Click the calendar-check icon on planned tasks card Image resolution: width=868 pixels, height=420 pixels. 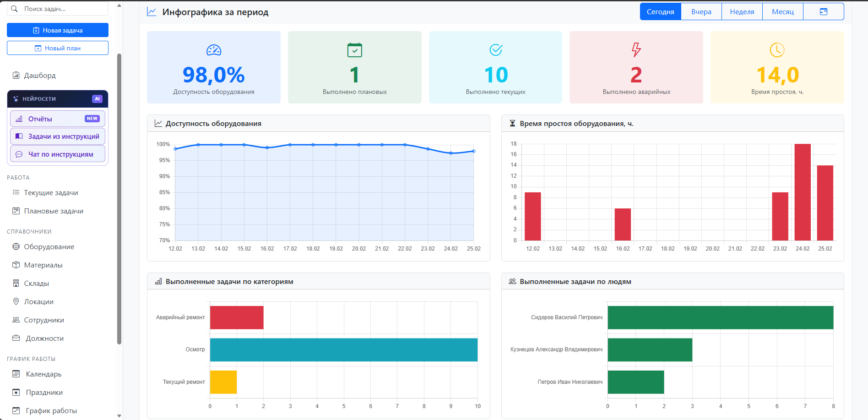pyautogui.click(x=355, y=50)
